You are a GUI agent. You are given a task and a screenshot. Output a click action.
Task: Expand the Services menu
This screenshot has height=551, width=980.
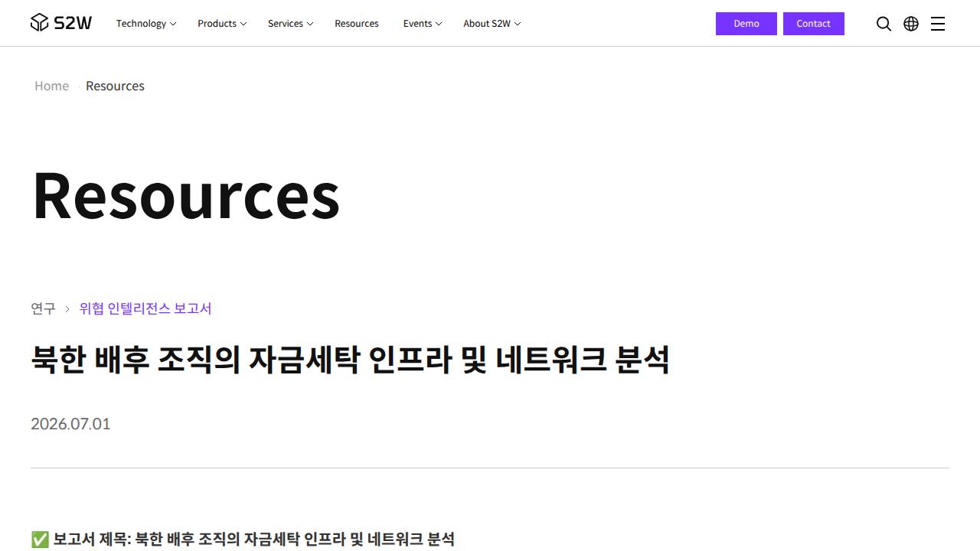click(291, 24)
